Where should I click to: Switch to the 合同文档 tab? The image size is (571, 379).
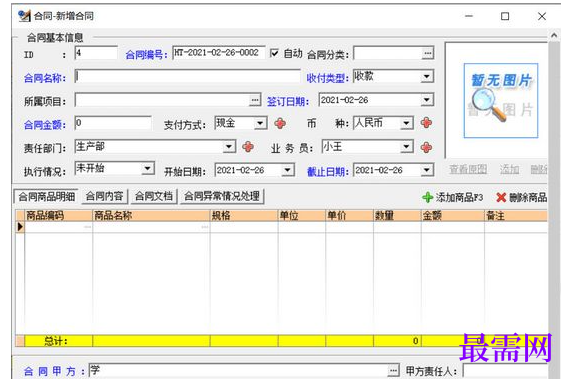coord(154,196)
